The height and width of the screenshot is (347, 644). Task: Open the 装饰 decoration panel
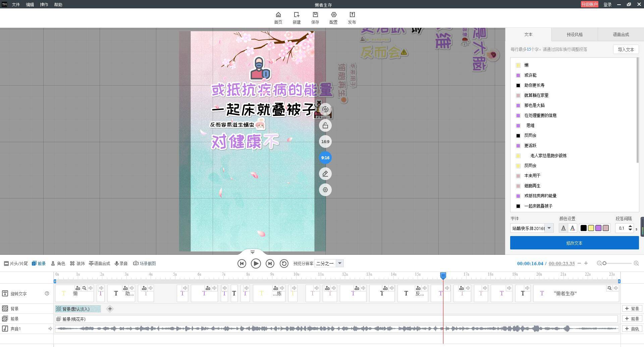point(77,264)
